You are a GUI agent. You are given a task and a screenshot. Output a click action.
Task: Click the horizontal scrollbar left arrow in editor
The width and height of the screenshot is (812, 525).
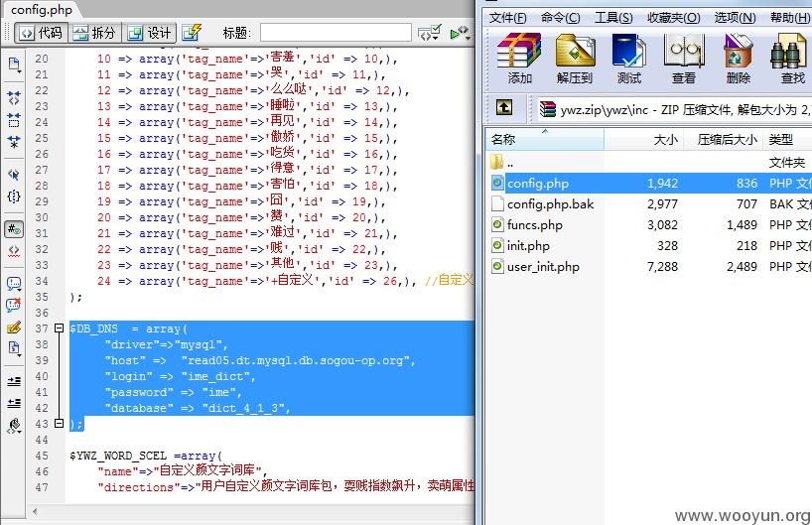pyautogui.click(x=35, y=511)
